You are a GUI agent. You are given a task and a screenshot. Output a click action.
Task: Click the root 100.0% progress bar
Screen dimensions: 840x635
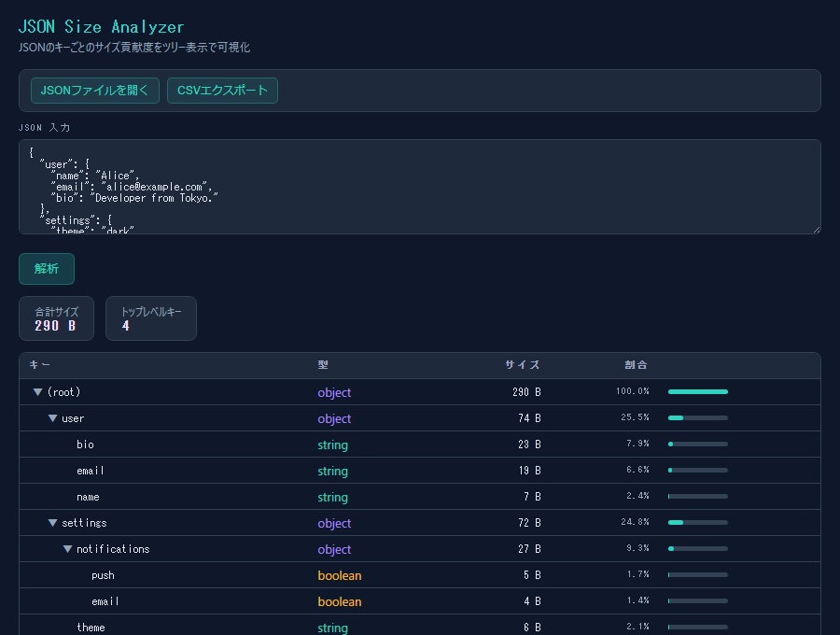click(698, 391)
